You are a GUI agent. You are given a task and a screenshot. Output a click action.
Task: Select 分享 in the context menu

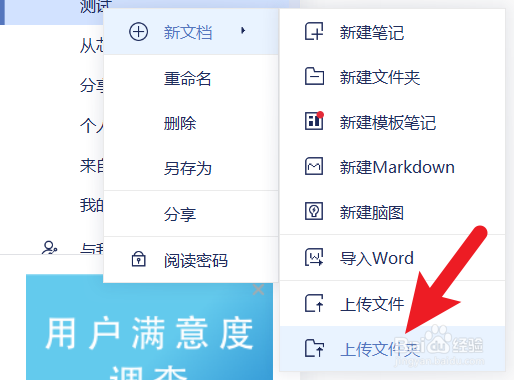191,214
